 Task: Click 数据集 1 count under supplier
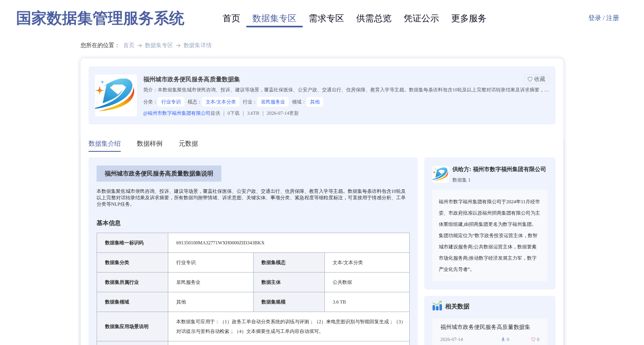tap(461, 180)
